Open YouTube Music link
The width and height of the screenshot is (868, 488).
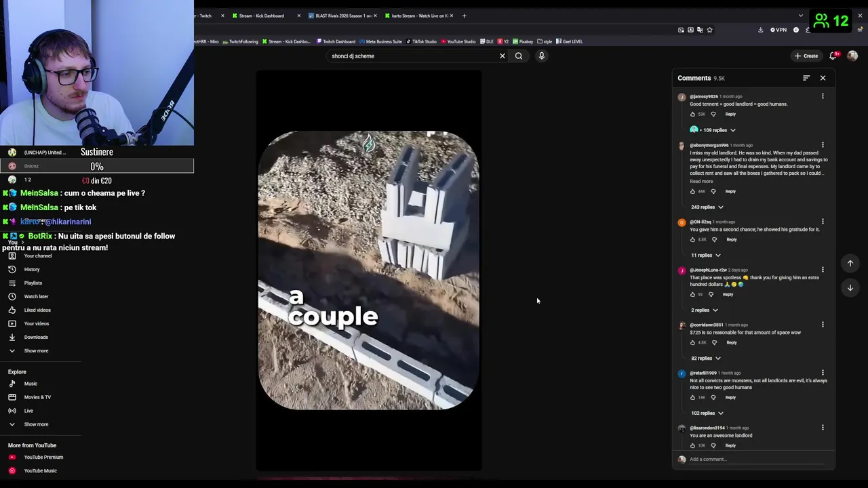pyautogui.click(x=41, y=471)
